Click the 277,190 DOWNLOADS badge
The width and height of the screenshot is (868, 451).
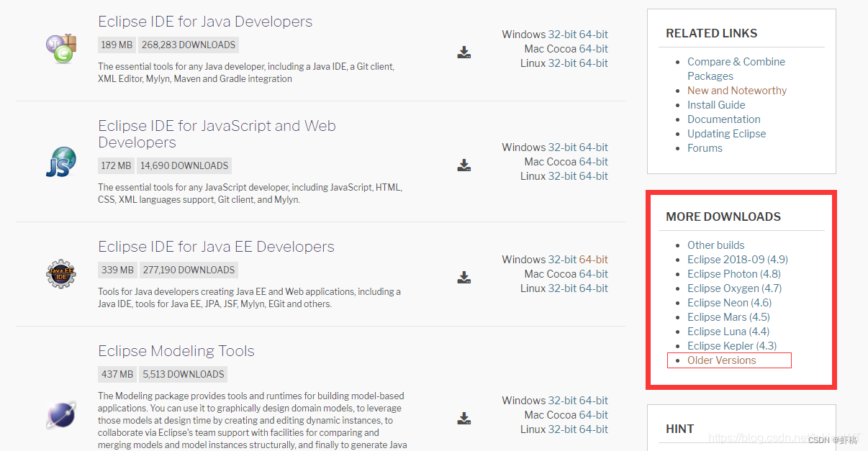pos(189,270)
